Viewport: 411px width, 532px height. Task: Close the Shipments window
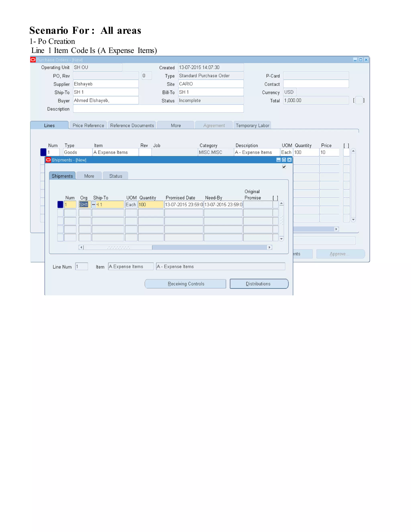point(289,160)
